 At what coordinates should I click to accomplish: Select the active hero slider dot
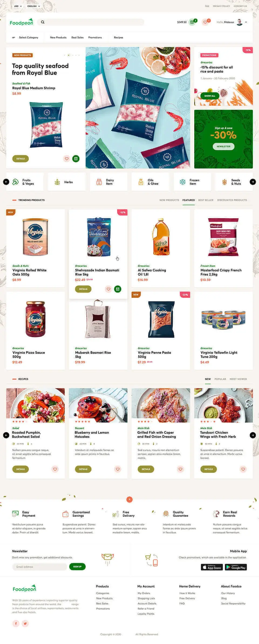click(x=69, y=55)
